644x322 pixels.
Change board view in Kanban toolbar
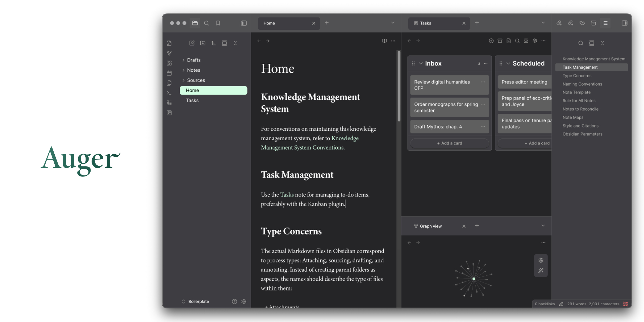(526, 41)
